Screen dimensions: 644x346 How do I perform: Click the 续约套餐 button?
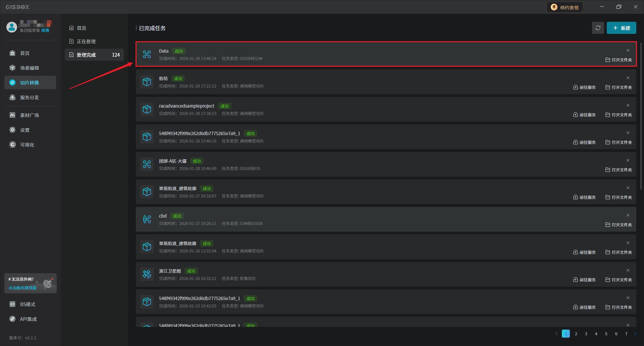[565, 7]
